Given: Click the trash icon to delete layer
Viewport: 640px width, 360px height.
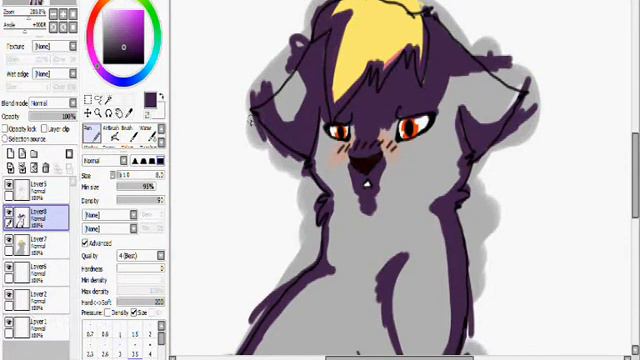Looking at the screenshot, I should (46, 167).
